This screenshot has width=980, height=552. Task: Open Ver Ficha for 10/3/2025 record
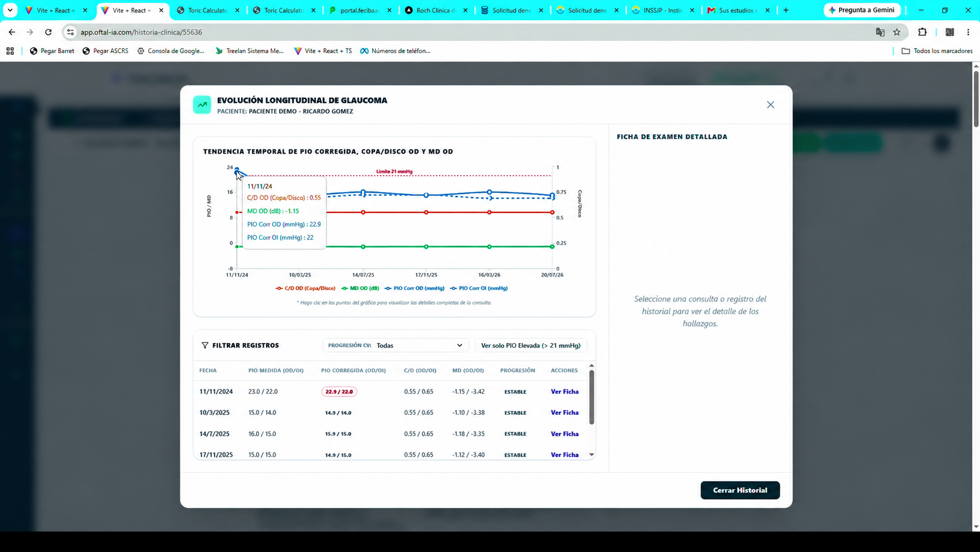pos(564,413)
